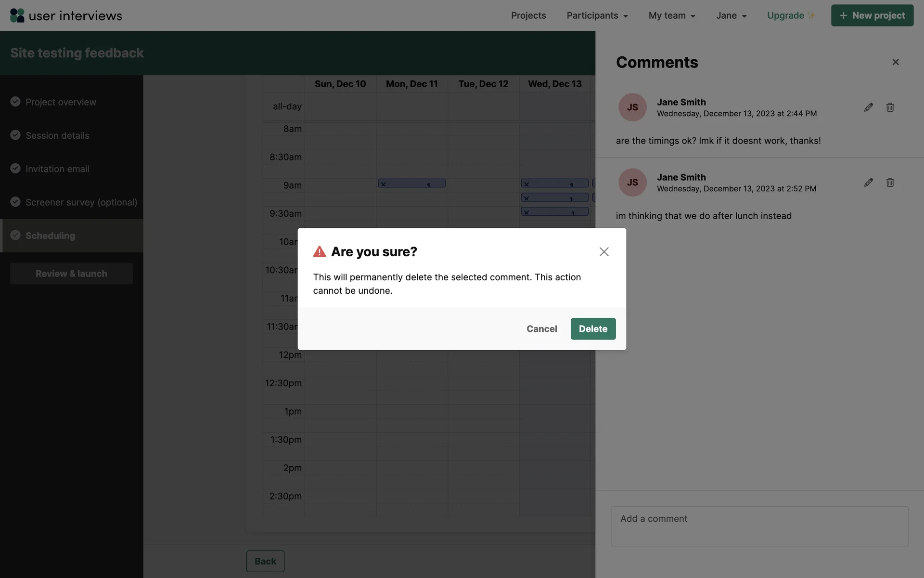Open the Jane account menu
This screenshot has height=578, width=924.
click(x=731, y=15)
